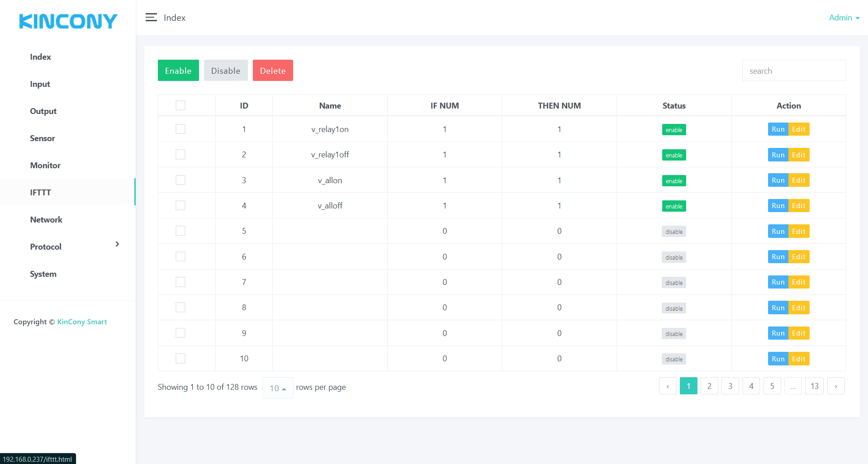
Task: Toggle the hamburger sidebar menu icon
Action: (x=151, y=18)
